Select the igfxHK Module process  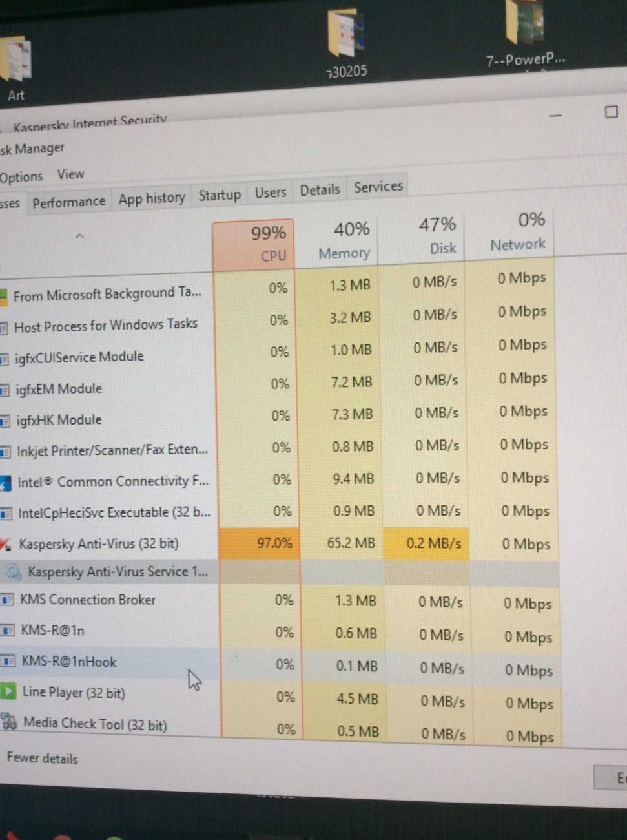tap(59, 420)
